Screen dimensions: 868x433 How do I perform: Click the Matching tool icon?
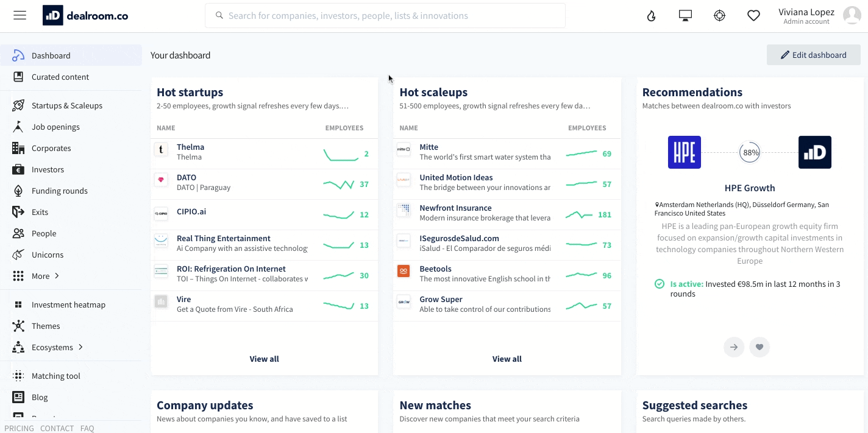(x=18, y=376)
